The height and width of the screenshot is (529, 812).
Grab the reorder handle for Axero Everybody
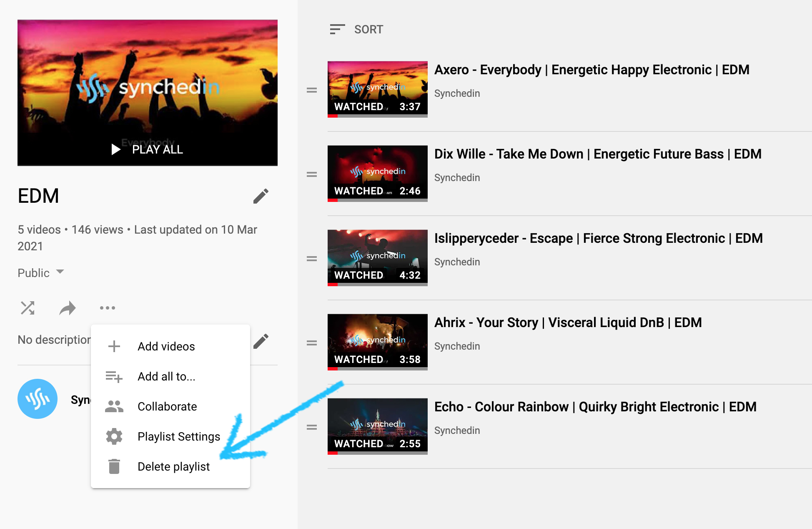point(312,90)
